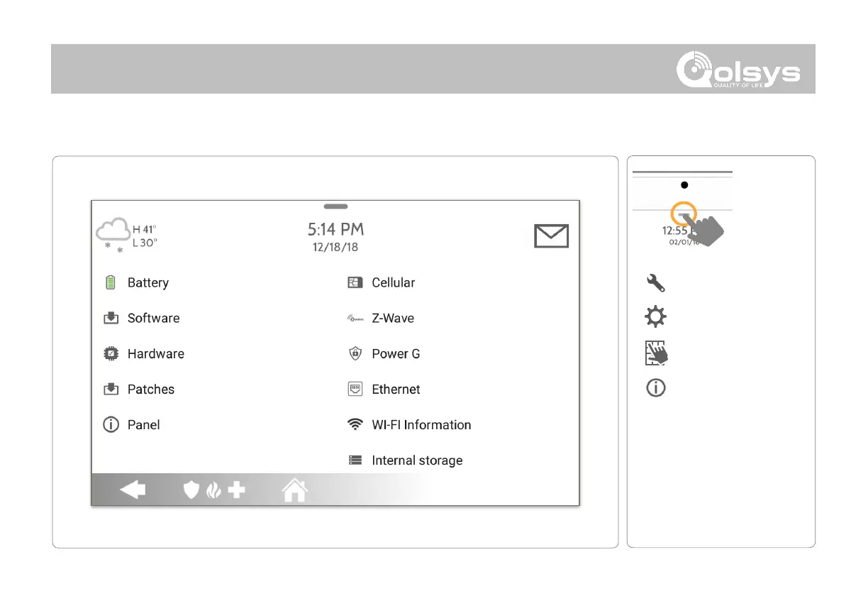Open the Hardware information entry

click(144, 353)
